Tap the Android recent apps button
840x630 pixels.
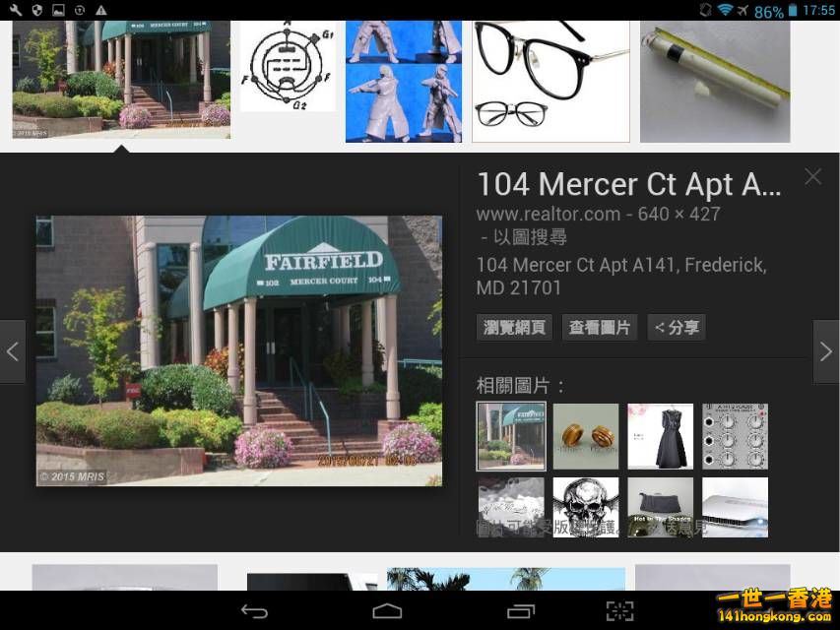click(521, 610)
